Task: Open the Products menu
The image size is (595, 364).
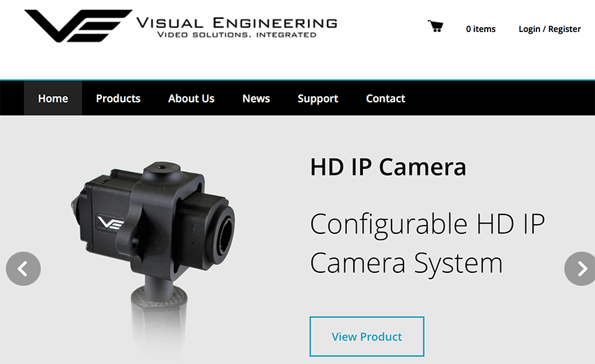Action: coord(118,98)
